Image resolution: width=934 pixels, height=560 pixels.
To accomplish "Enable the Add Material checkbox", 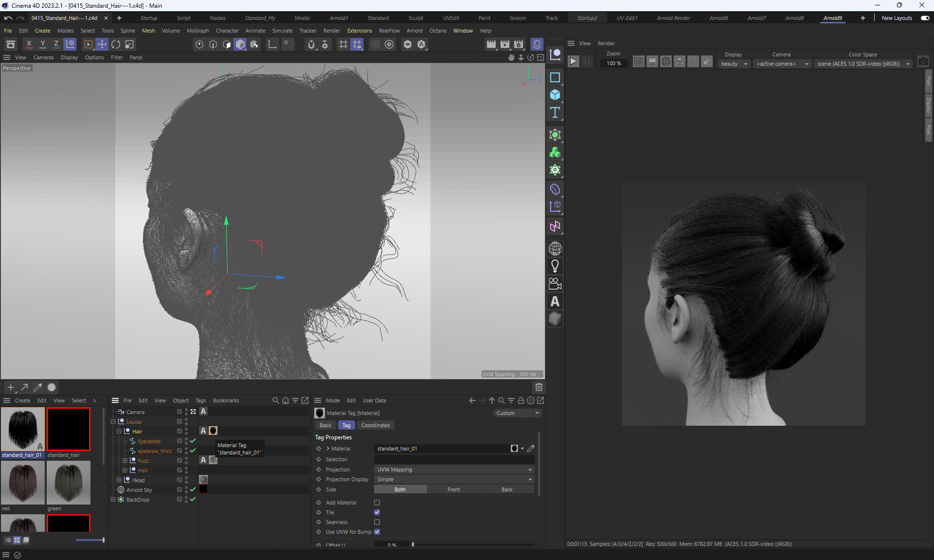I will point(377,503).
